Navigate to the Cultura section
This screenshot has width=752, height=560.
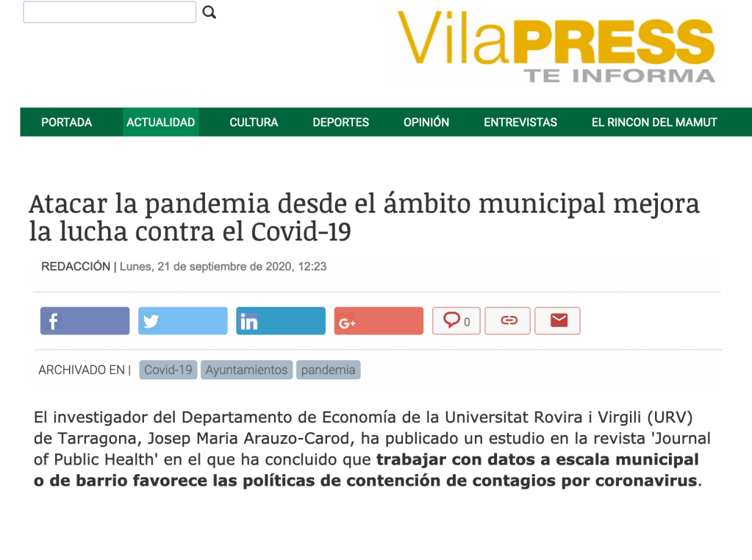tap(254, 122)
